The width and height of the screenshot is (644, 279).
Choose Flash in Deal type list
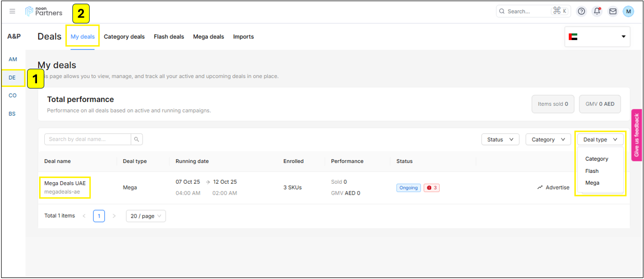click(592, 171)
